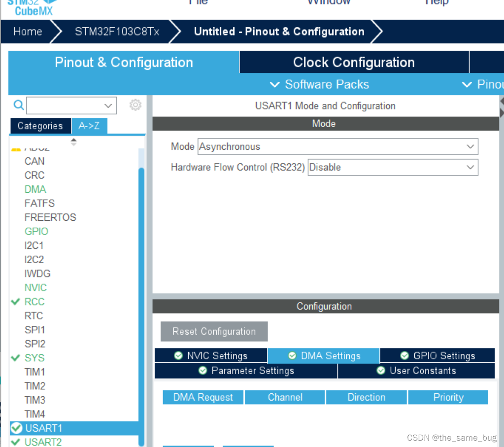This screenshot has width=504, height=447.
Task: Select I2C1 in the peripheral list
Action: [x=34, y=245]
